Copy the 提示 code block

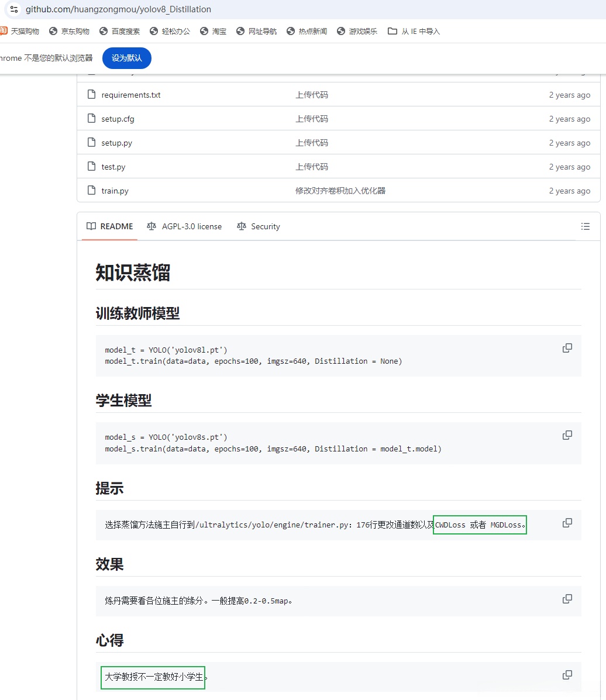tap(567, 523)
